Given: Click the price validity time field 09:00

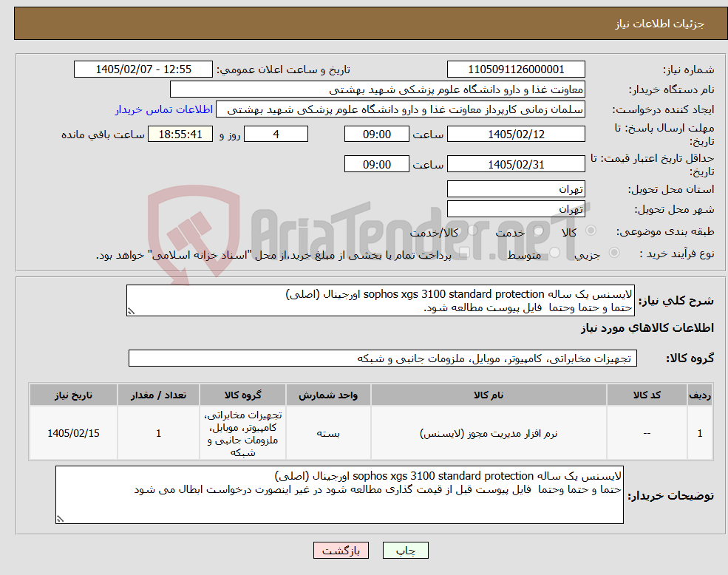Looking at the screenshot, I should (x=376, y=164).
